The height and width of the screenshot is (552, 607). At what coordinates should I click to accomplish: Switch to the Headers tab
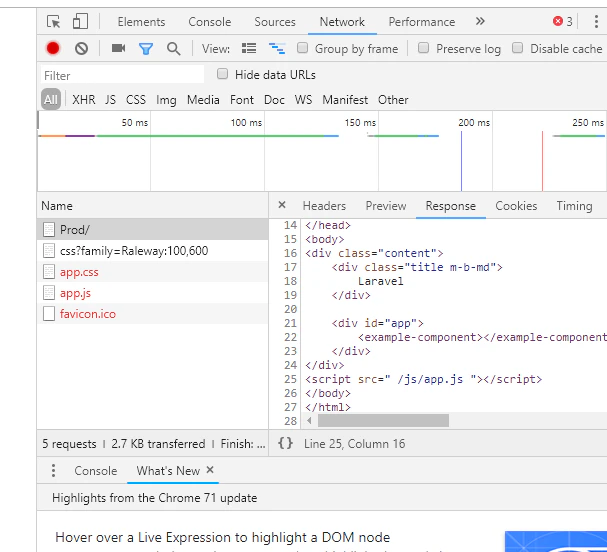tap(324, 206)
